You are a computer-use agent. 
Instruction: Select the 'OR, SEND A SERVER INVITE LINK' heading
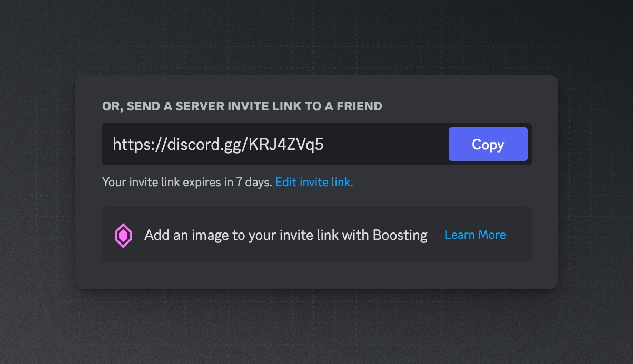(x=241, y=106)
